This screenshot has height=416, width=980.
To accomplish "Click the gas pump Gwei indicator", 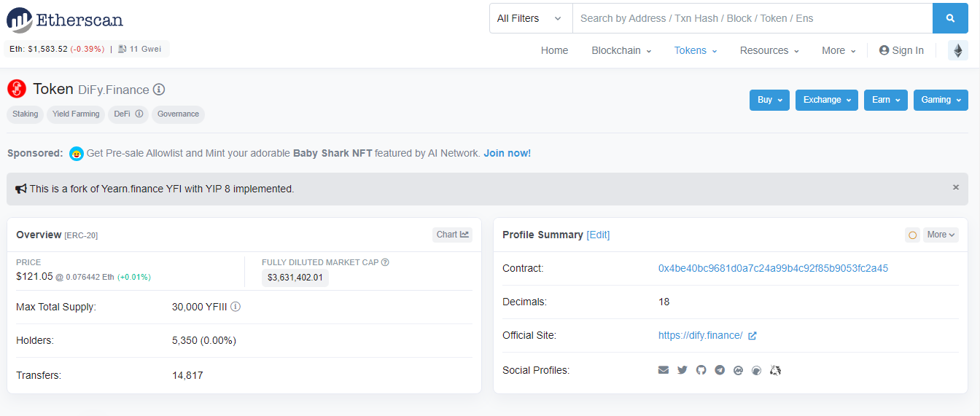I will [x=139, y=49].
